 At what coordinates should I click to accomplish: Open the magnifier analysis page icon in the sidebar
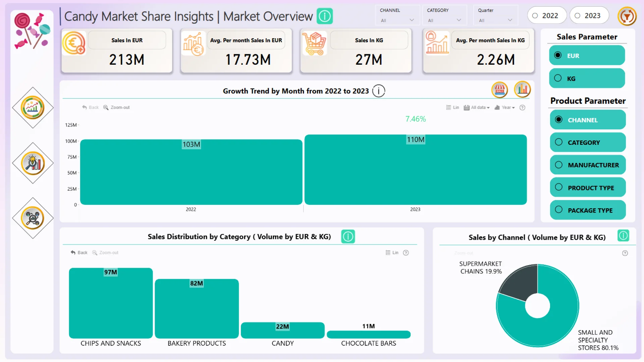(x=33, y=163)
